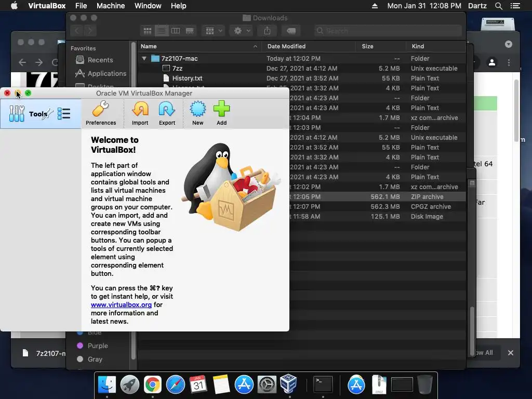Screen dimensions: 532x399
Task: Open Finder group-by dropdown
Action: [214, 31]
